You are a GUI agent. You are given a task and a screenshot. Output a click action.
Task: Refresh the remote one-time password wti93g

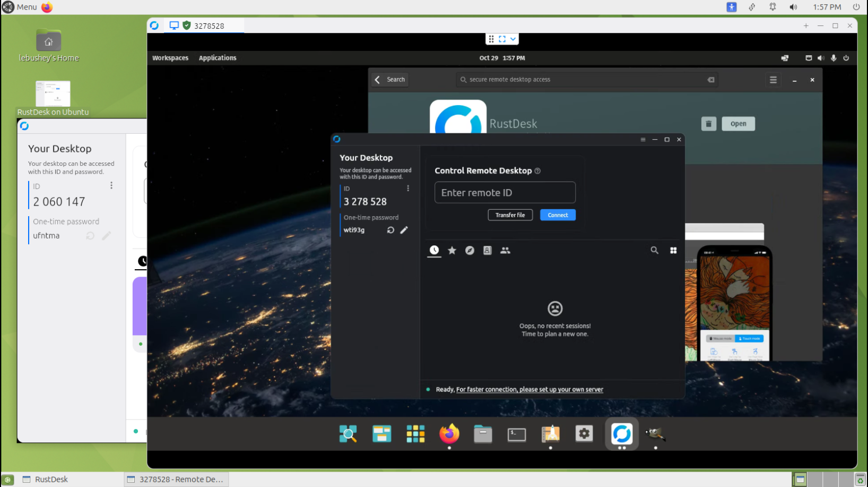click(390, 230)
